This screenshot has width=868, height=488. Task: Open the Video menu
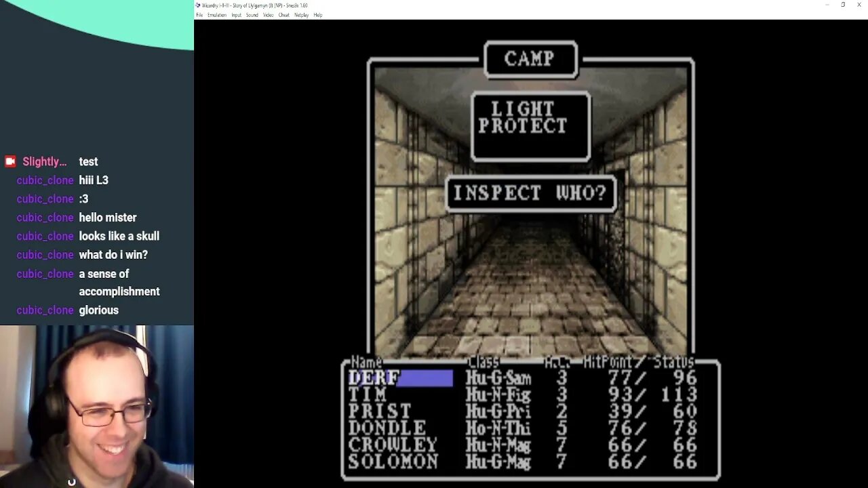pyautogui.click(x=268, y=15)
